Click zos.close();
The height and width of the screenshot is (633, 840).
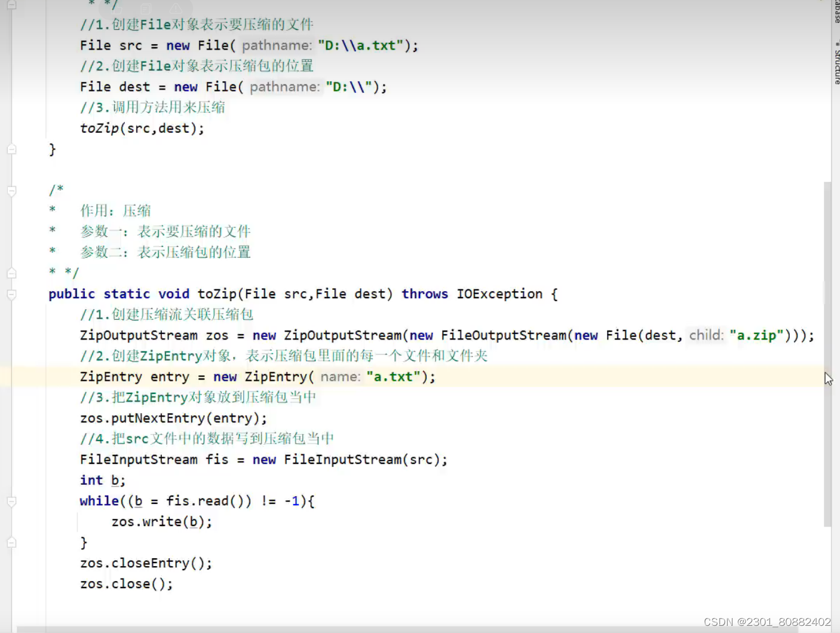[x=127, y=584]
